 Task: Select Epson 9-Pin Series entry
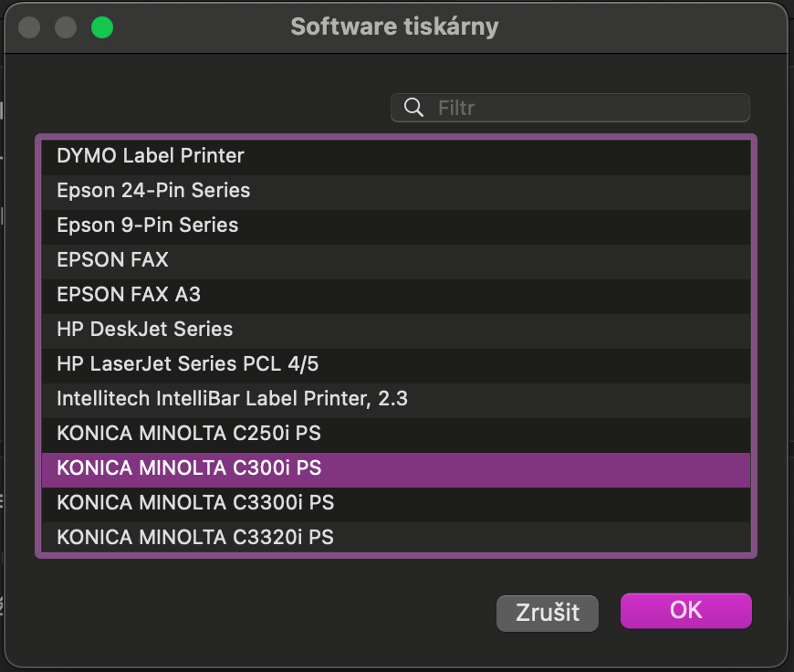coord(396,226)
